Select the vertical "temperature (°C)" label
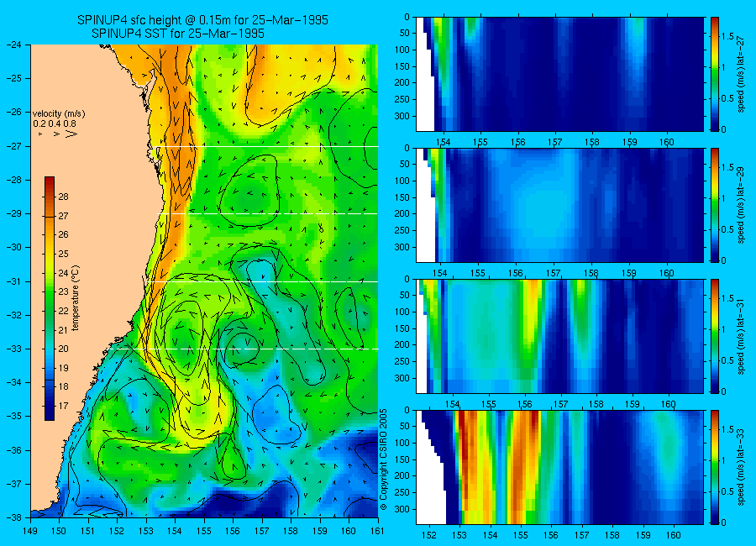Screen dimensions: 756x546 [76, 298]
